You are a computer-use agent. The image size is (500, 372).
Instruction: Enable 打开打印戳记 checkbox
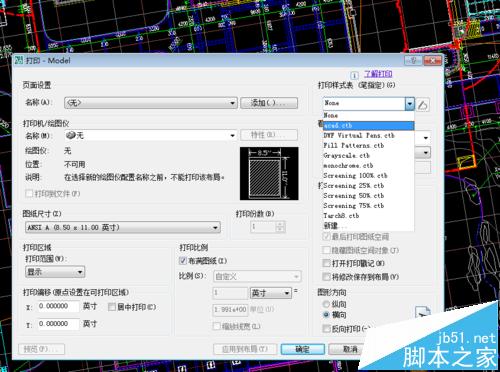click(x=326, y=263)
